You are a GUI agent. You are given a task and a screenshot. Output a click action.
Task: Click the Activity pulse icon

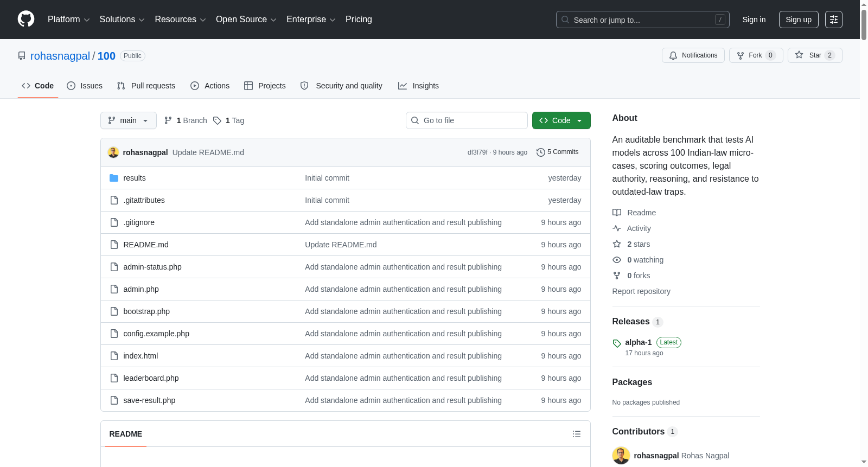click(617, 228)
